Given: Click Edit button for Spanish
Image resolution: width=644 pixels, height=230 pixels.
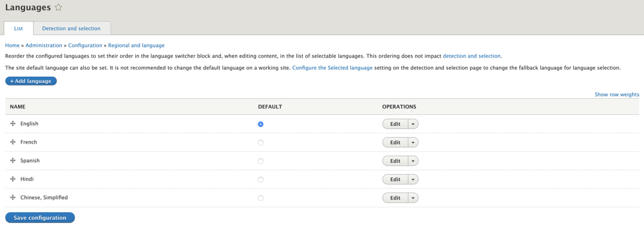Looking at the screenshot, I should click(x=396, y=161).
